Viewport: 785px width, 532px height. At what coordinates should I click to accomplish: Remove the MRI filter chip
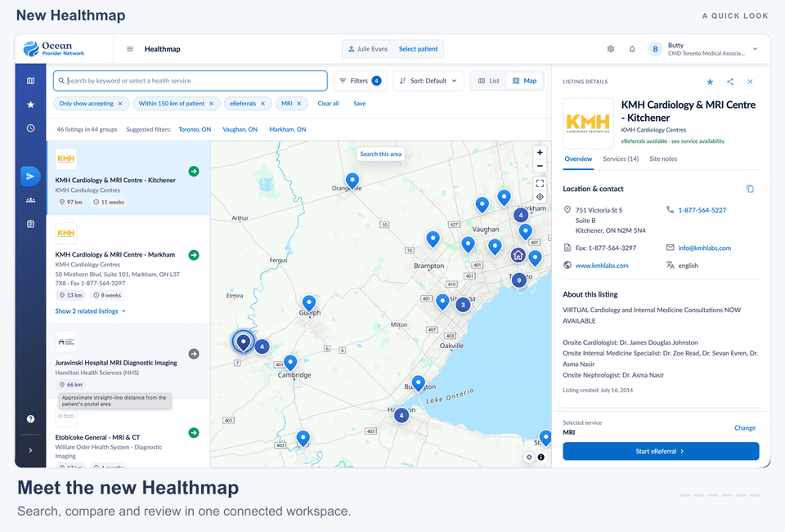tap(299, 104)
